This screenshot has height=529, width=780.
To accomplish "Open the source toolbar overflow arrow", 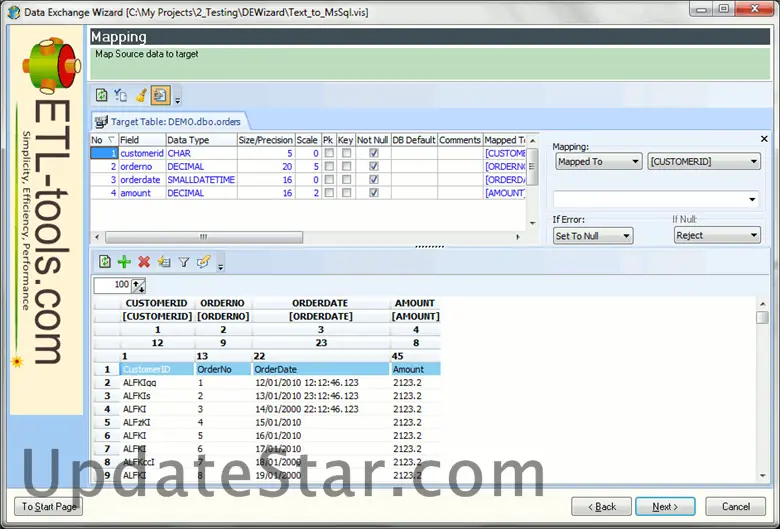I will click(x=221, y=267).
